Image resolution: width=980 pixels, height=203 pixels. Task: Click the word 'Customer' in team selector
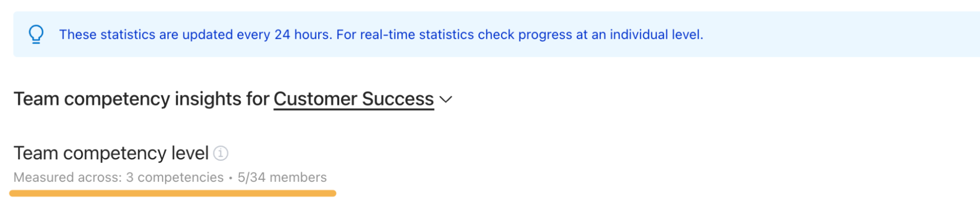[316, 99]
